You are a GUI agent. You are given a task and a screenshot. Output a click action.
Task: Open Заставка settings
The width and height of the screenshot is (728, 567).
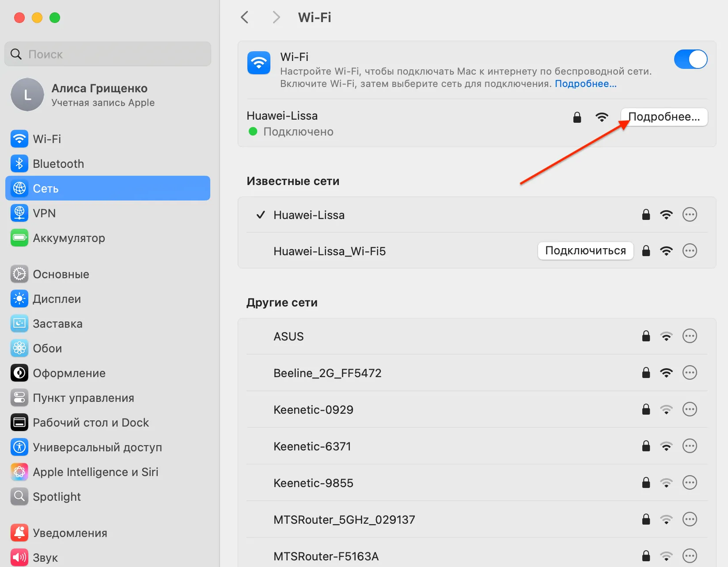(x=108, y=324)
